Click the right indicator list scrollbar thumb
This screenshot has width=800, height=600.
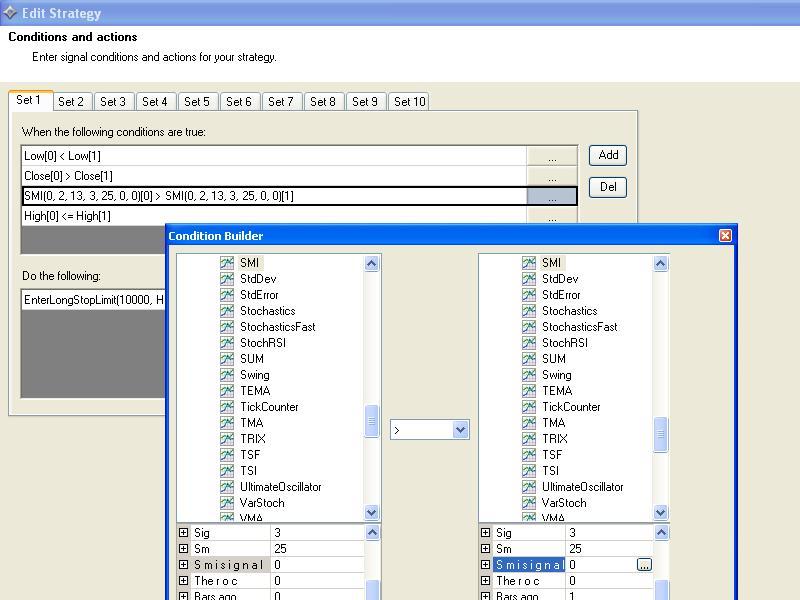coord(661,434)
